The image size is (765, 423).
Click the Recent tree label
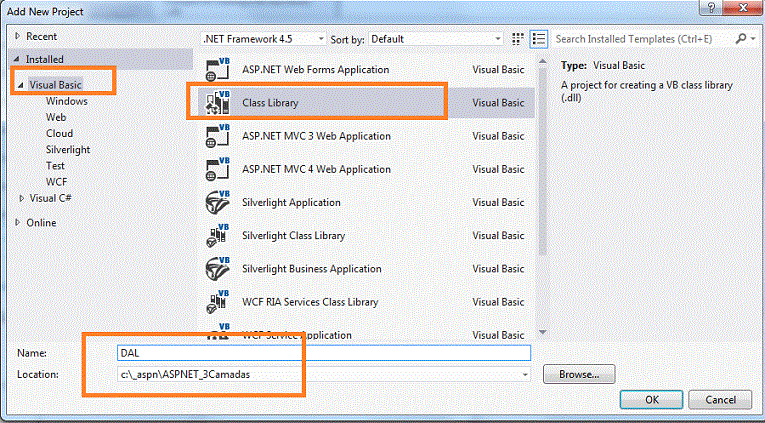[41, 36]
